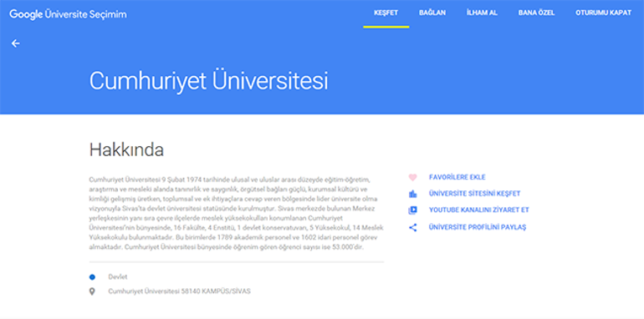This screenshot has height=319, width=644.
Task: Click the Google Üniversite Seçimim logo
Action: coord(69,15)
